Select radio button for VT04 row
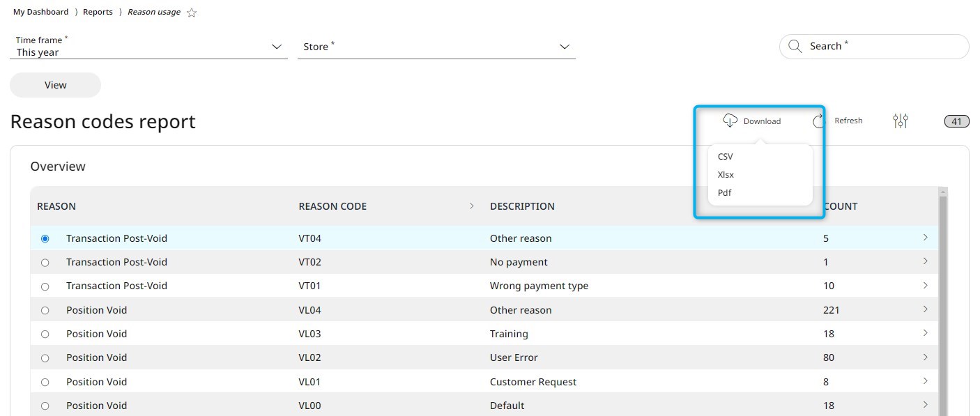Screen dimensions: 980x416 point(45,238)
